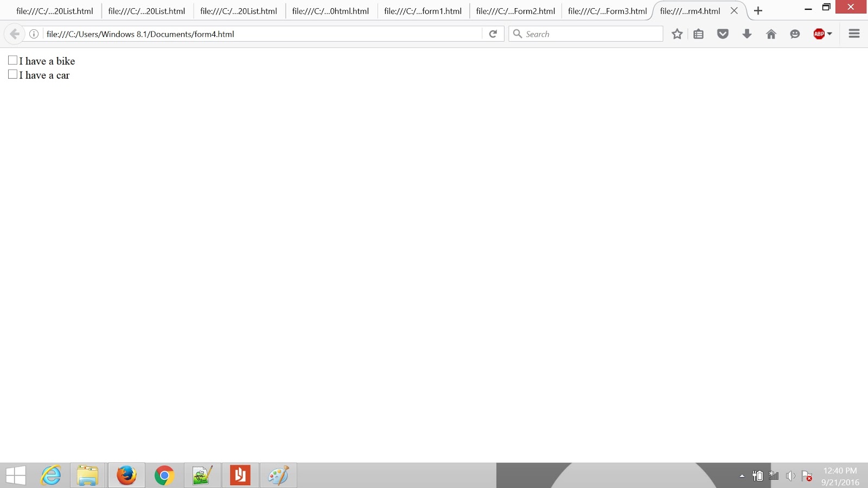Click the search magnifier icon
This screenshot has height=488, width=868.
point(518,34)
